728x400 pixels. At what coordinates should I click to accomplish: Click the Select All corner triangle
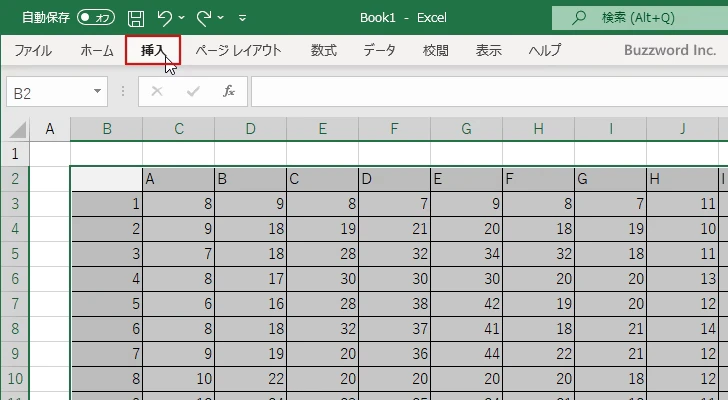18,129
